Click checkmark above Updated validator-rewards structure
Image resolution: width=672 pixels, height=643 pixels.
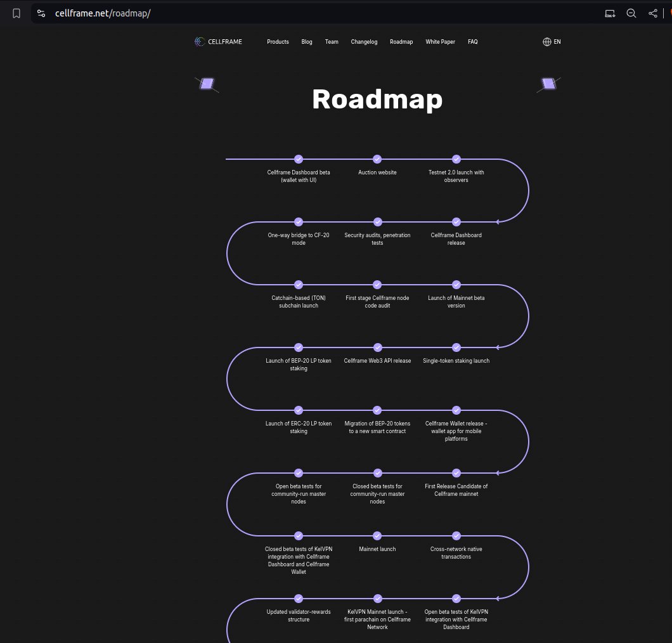pos(299,599)
